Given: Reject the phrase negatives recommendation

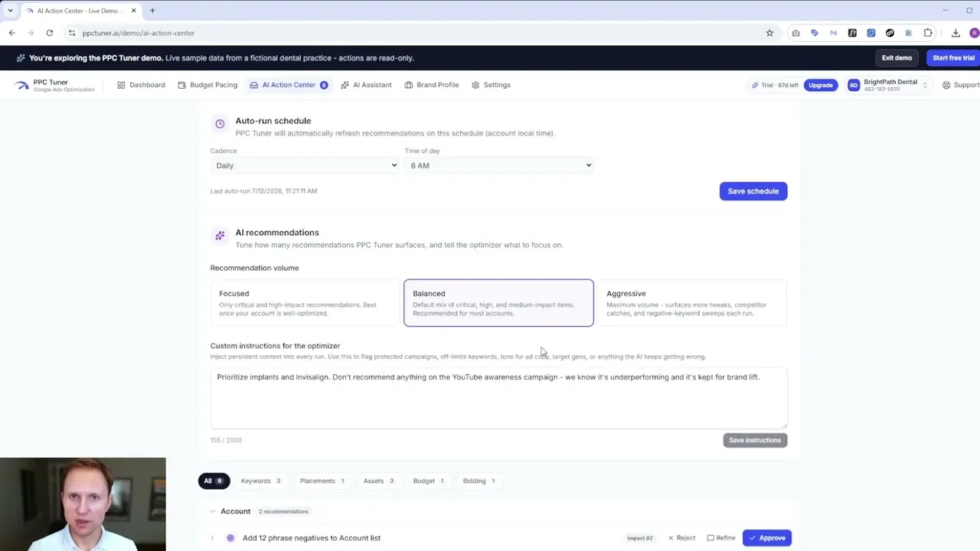Looking at the screenshot, I should 681,538.
